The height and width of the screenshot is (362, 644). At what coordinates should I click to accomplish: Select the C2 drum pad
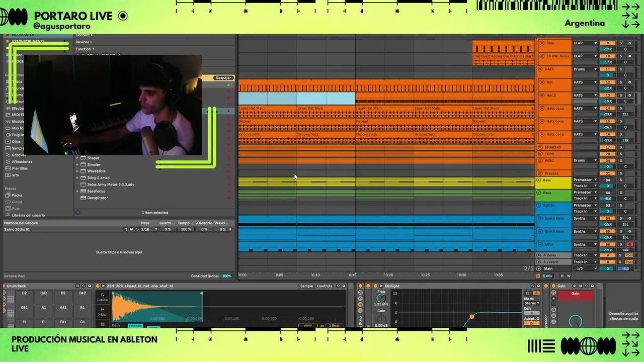click(x=24, y=296)
